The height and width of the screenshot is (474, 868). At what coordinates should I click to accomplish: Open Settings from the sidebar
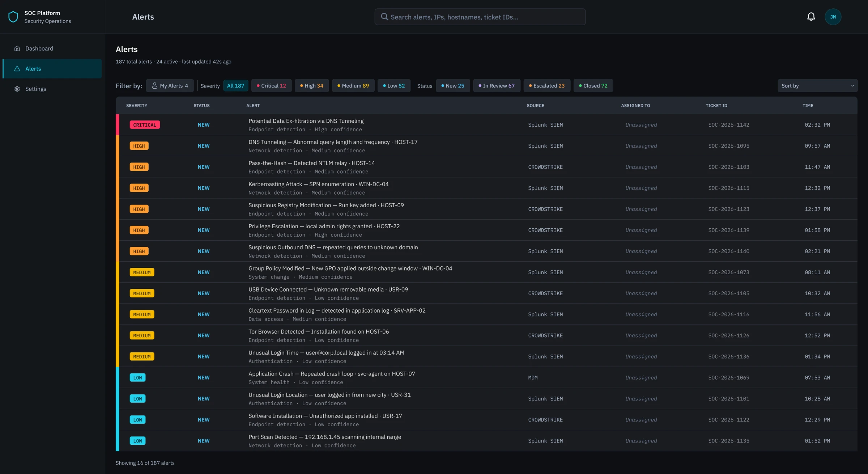point(52,89)
